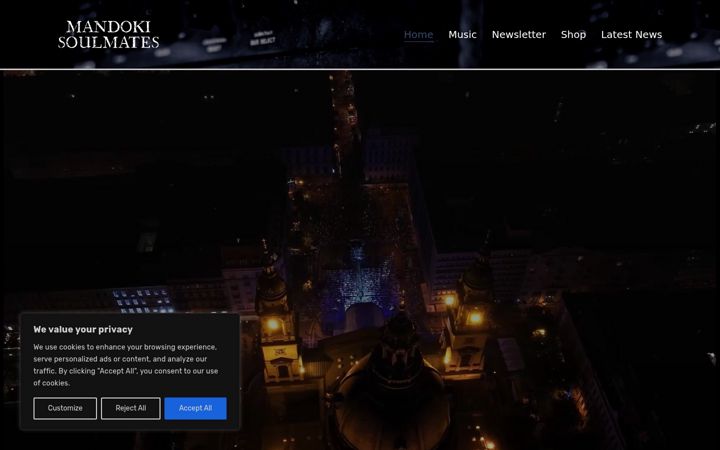This screenshot has height=450, width=720.
Task: Go to the Music page
Action: tap(462, 34)
